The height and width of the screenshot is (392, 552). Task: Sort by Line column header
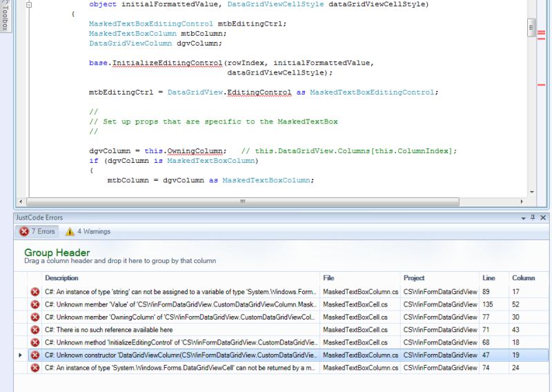[x=494, y=278]
